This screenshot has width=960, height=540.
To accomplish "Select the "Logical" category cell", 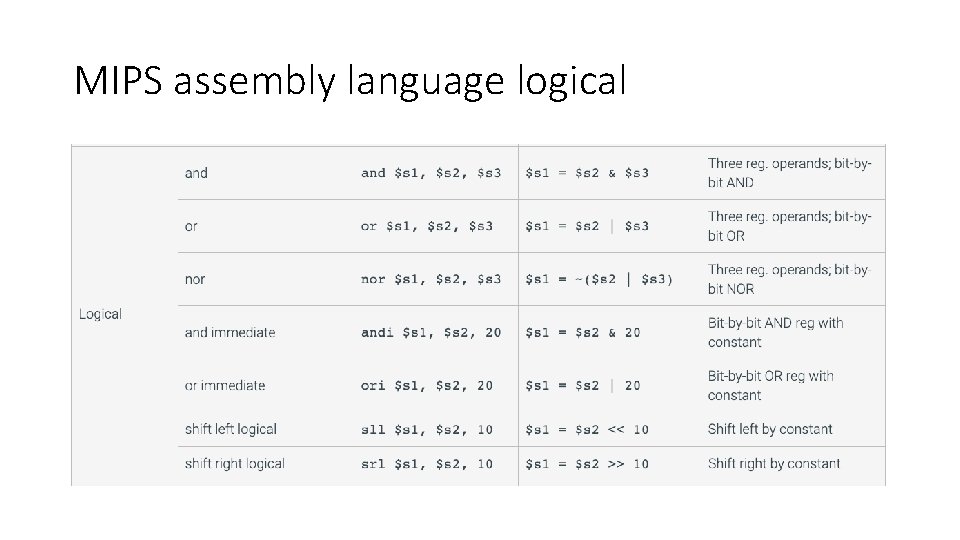I will click(x=100, y=314).
